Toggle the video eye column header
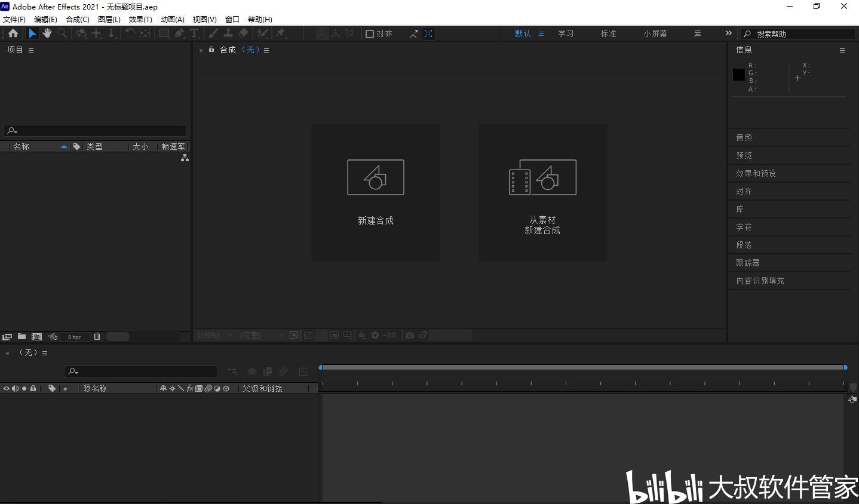This screenshot has height=504, width=859. coord(6,388)
